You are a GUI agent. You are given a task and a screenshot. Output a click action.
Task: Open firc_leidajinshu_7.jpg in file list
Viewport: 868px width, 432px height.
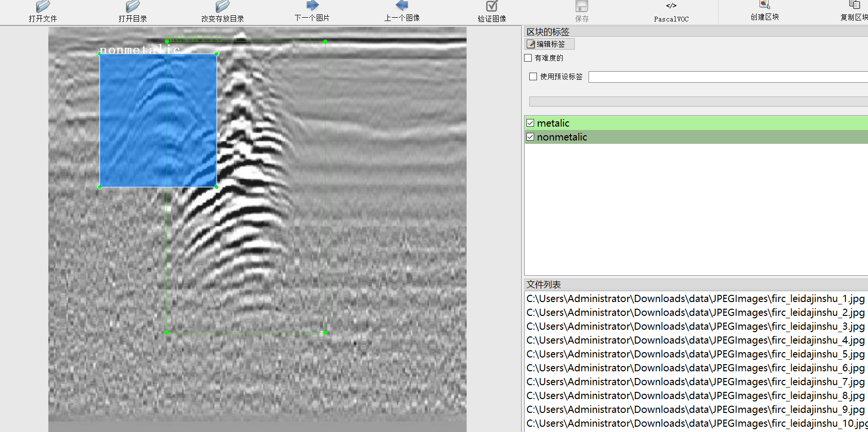coord(696,382)
